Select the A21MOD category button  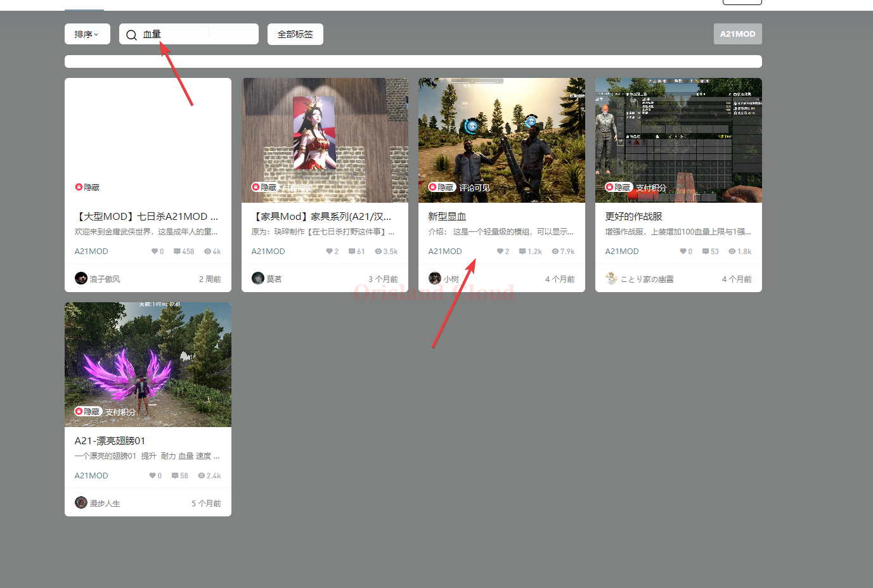coord(737,34)
